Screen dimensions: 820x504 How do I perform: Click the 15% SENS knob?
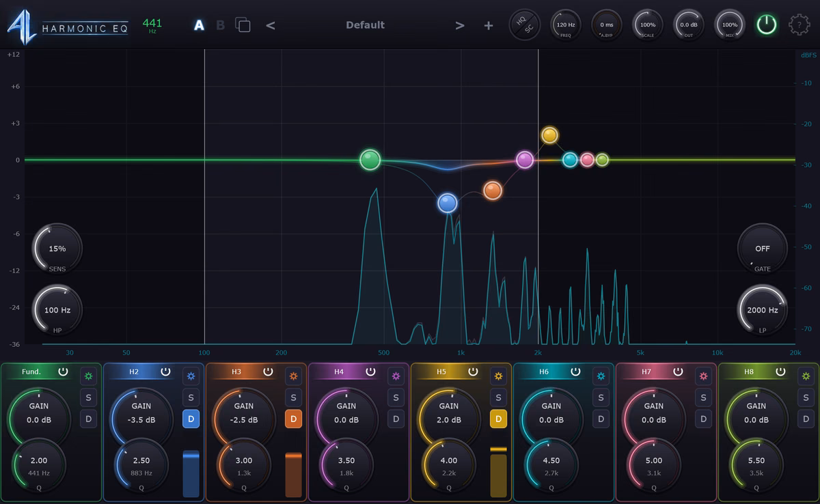(x=57, y=249)
